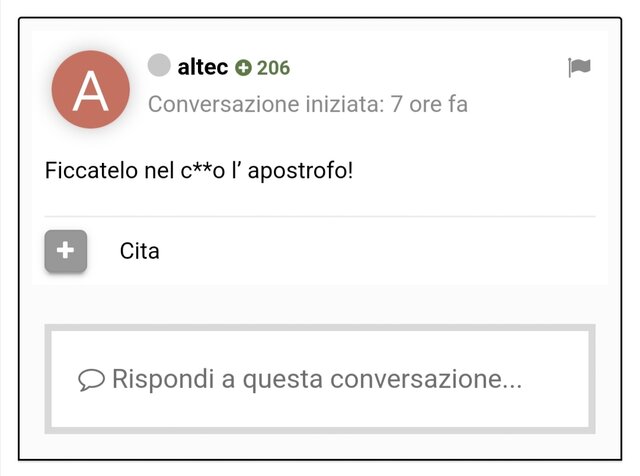Image resolution: width=640 pixels, height=476 pixels.
Task: Click the word 'apostrofo!' in the post
Action: (300, 171)
